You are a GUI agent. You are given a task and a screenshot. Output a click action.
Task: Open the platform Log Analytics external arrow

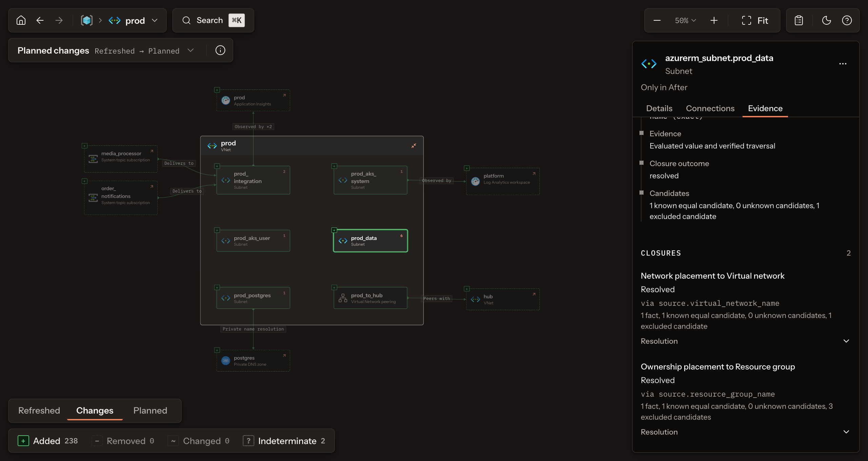coord(534,174)
